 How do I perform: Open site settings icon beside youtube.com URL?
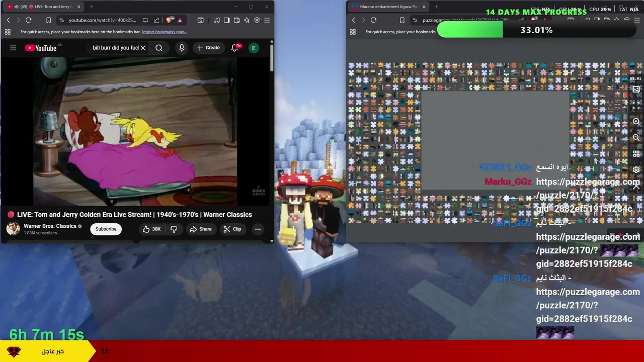(61, 20)
